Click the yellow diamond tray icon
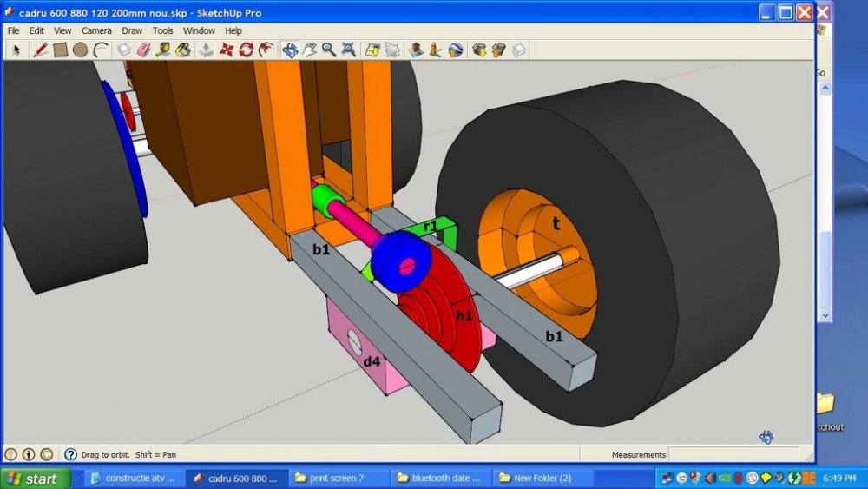The height and width of the screenshot is (489, 868). (x=766, y=478)
